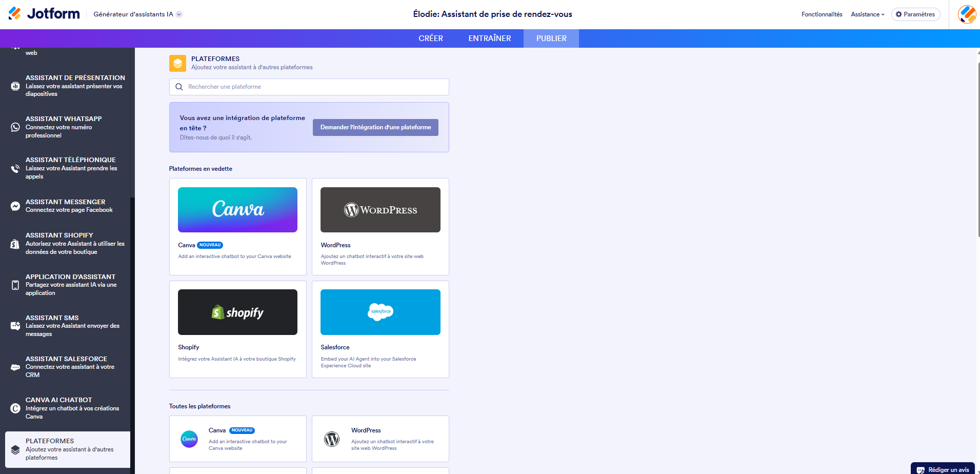Click the assistant title Élodie
This screenshot has height=474, width=980.
pos(493,14)
